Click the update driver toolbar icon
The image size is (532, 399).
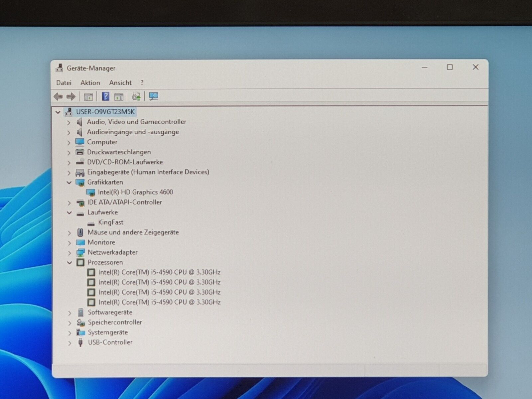[136, 96]
